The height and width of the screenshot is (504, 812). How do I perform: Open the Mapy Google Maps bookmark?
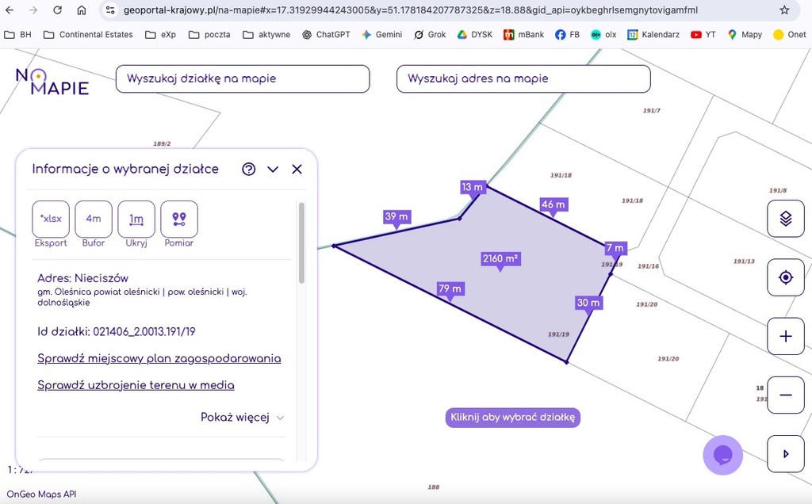745,35
